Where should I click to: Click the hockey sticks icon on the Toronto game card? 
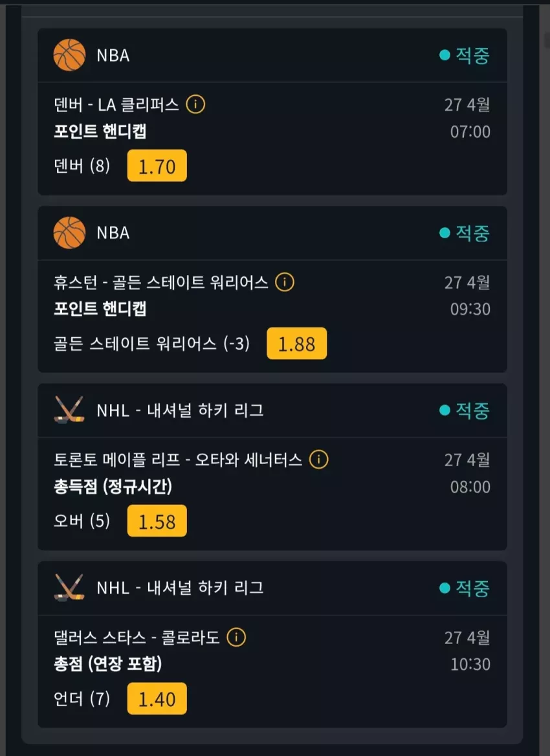tap(69, 410)
